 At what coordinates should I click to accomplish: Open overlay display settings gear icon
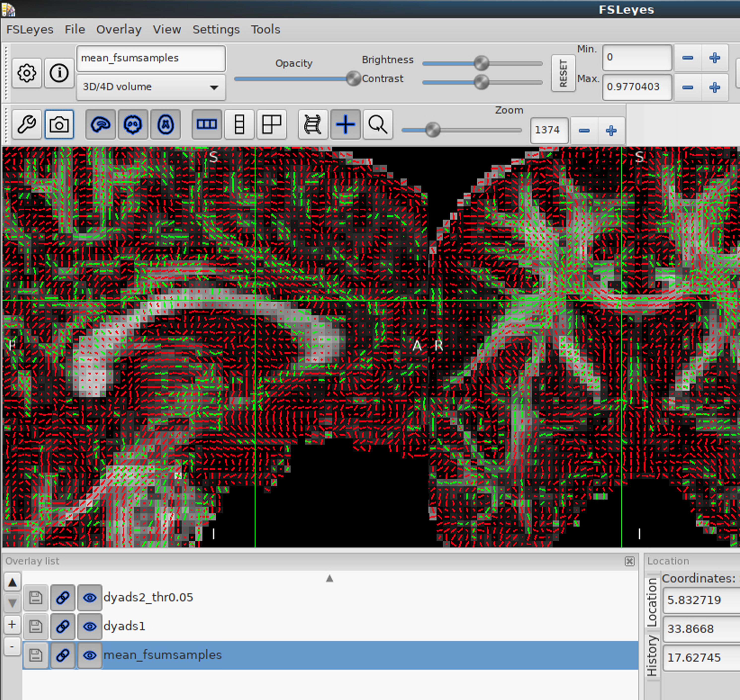click(x=27, y=73)
